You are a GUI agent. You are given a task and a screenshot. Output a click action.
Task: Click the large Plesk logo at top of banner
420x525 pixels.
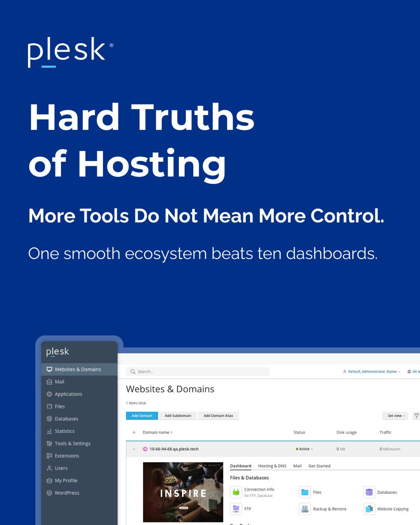tap(71, 53)
